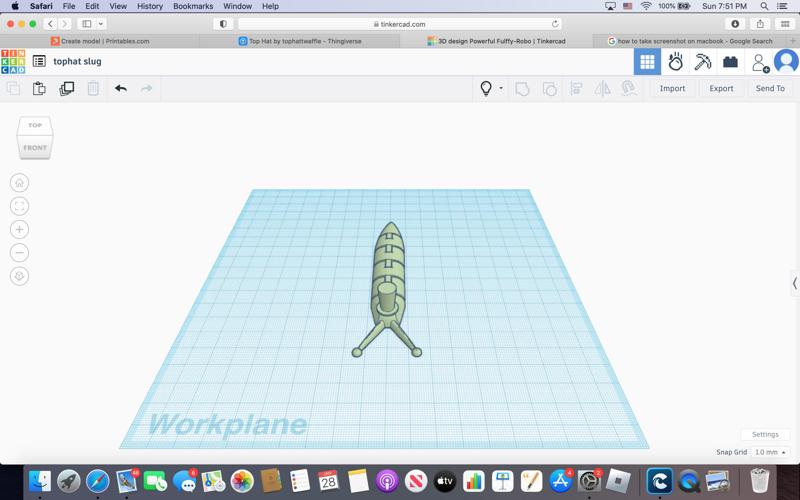Open the History menu
800x500 pixels.
(149, 6)
